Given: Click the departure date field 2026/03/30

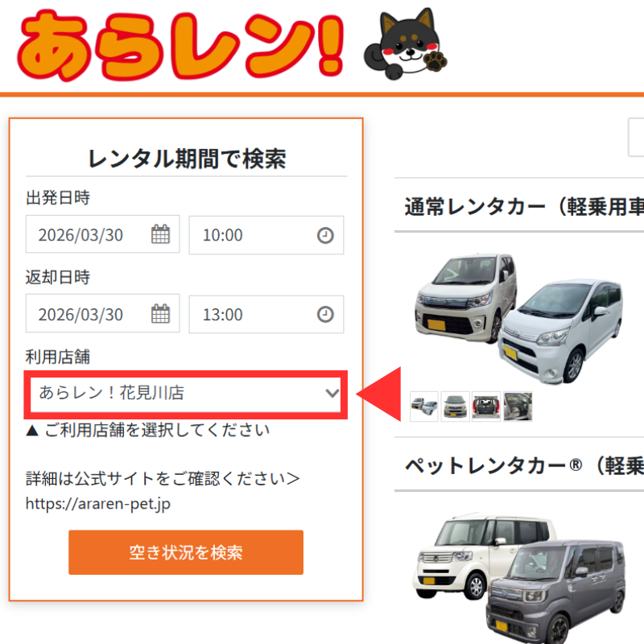Looking at the screenshot, I should (x=103, y=234).
